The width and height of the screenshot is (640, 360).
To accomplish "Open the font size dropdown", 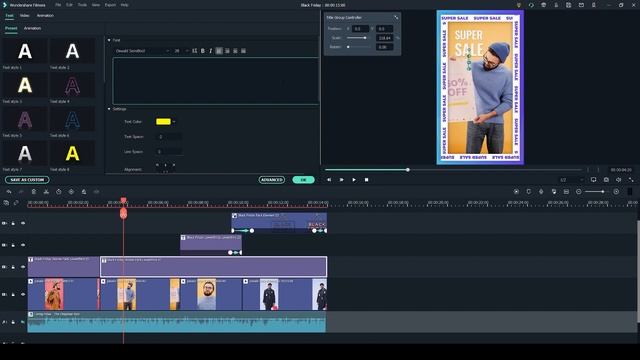I will tap(181, 51).
